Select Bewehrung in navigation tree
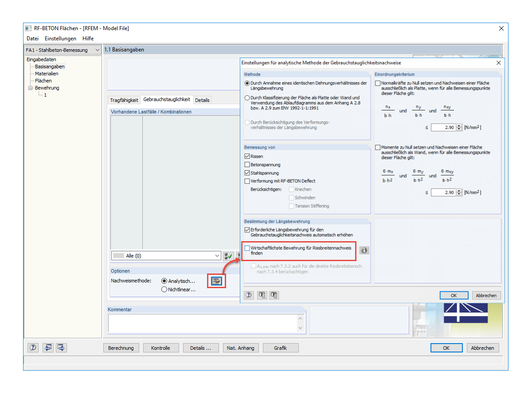Viewport: 532px width, 399px height. point(47,88)
